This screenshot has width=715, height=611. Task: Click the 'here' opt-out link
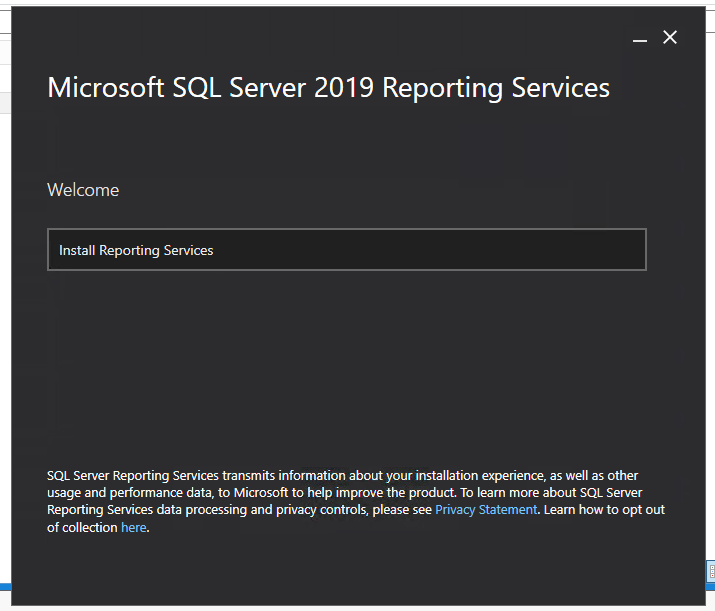[133, 528]
